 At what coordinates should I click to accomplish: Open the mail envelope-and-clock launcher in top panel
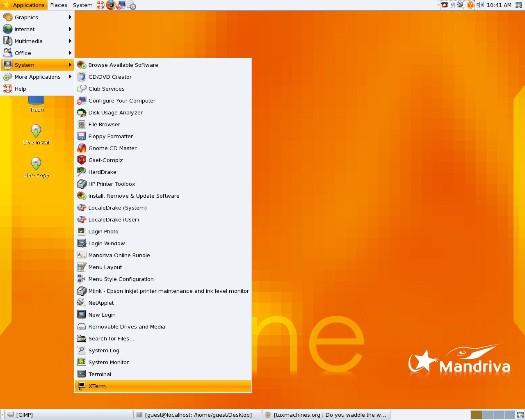point(131,5)
